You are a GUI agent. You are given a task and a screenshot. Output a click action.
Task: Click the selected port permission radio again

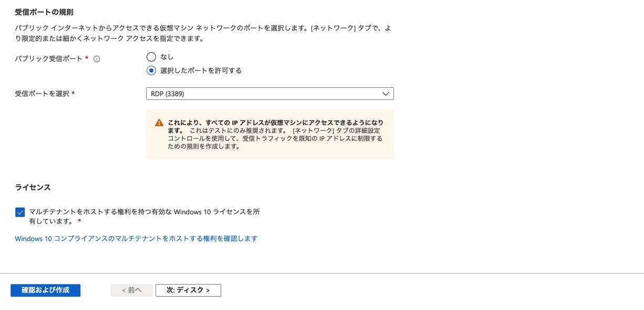152,70
